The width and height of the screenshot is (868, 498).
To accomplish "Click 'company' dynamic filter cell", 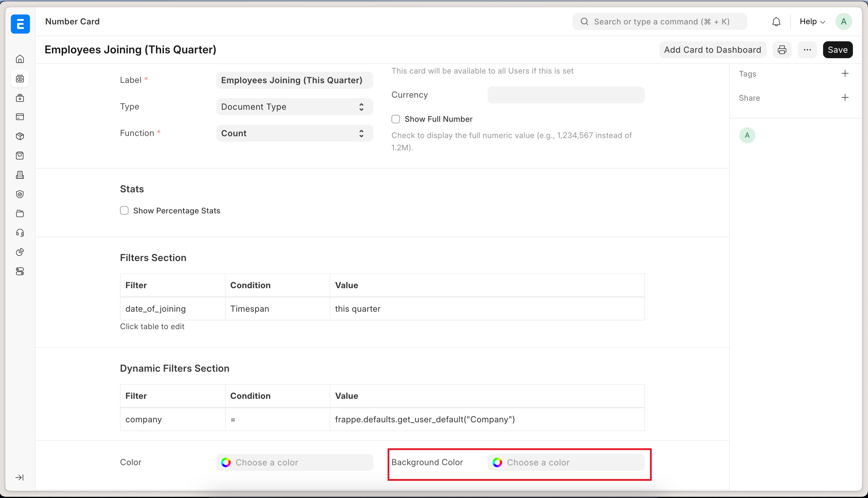I will 173,419.
